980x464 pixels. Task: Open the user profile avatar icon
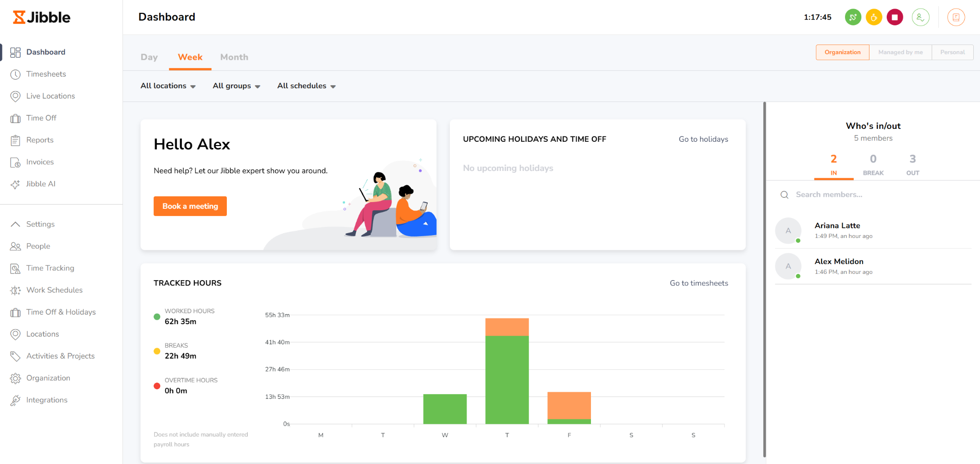click(921, 17)
